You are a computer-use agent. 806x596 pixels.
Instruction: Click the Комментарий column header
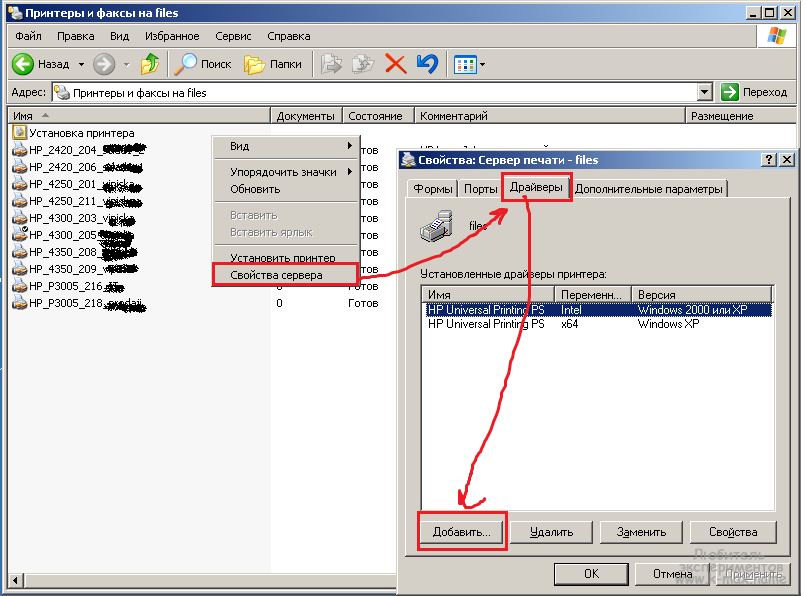tap(549, 116)
